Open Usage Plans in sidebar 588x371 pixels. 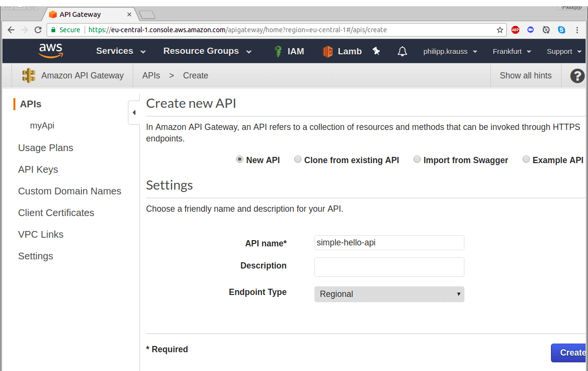tap(46, 148)
